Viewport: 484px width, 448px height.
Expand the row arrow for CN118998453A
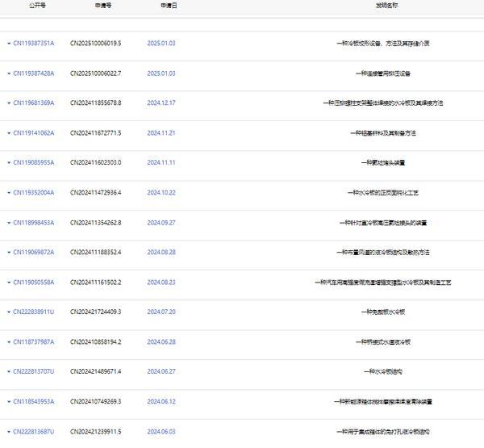click(x=9, y=223)
